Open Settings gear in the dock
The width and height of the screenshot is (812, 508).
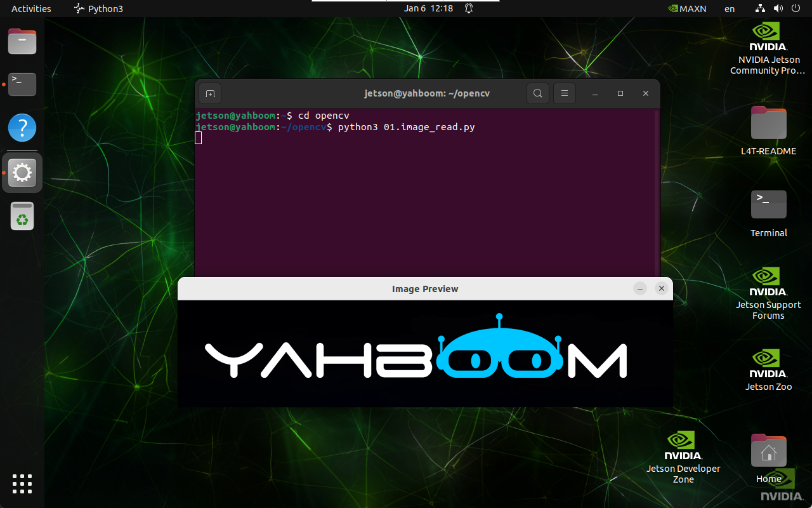pyautogui.click(x=22, y=173)
